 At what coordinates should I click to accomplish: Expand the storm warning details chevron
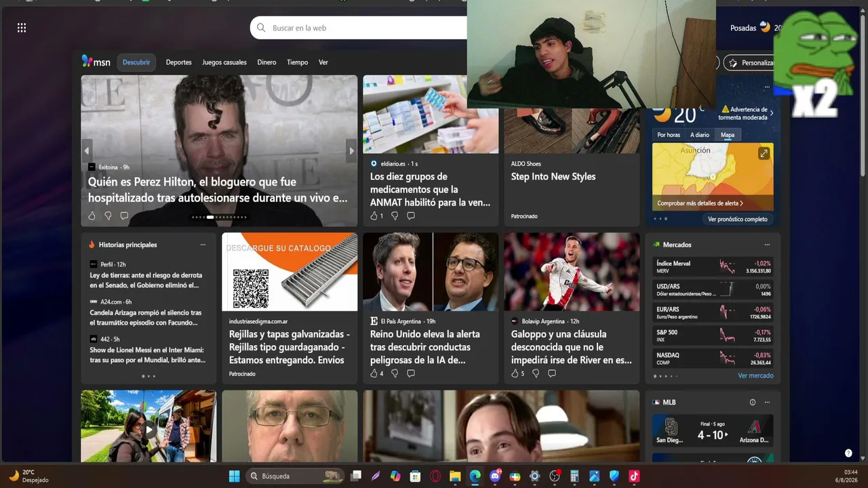pos(771,113)
